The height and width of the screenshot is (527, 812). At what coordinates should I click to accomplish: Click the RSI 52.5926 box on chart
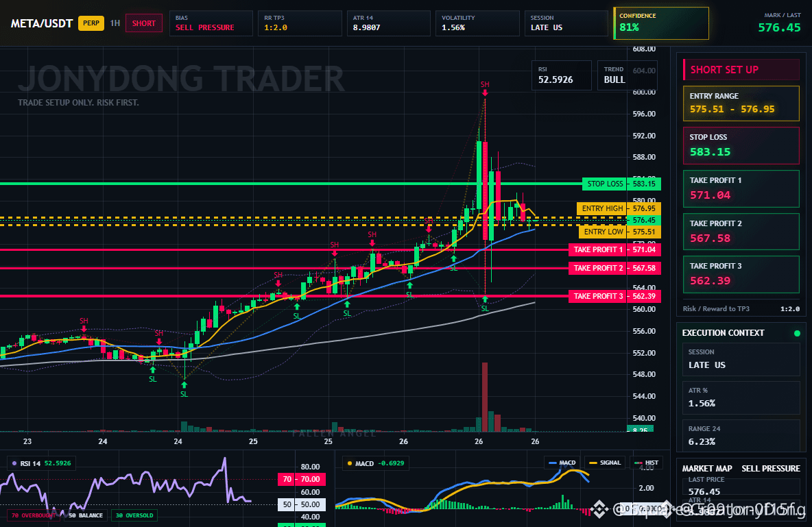[562, 75]
